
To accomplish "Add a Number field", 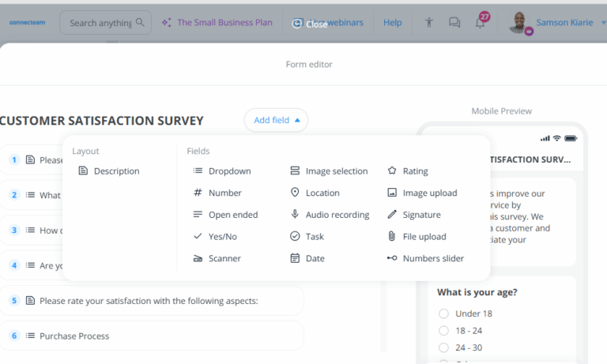I will click(217, 193).
